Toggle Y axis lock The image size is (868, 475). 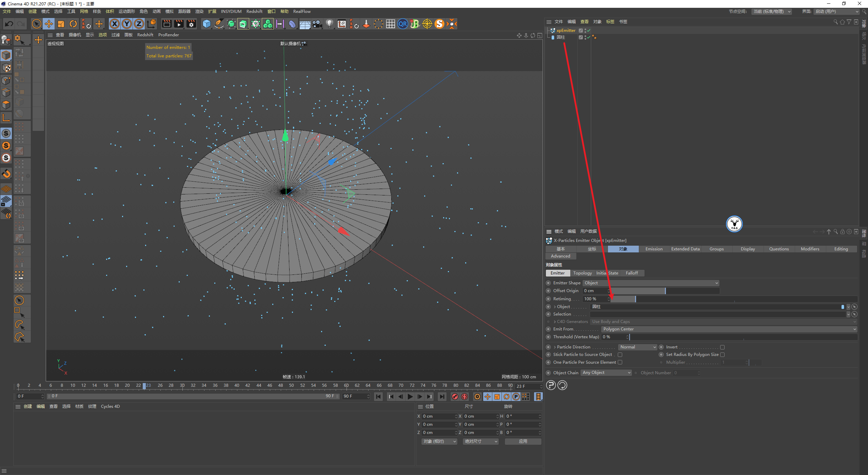127,24
